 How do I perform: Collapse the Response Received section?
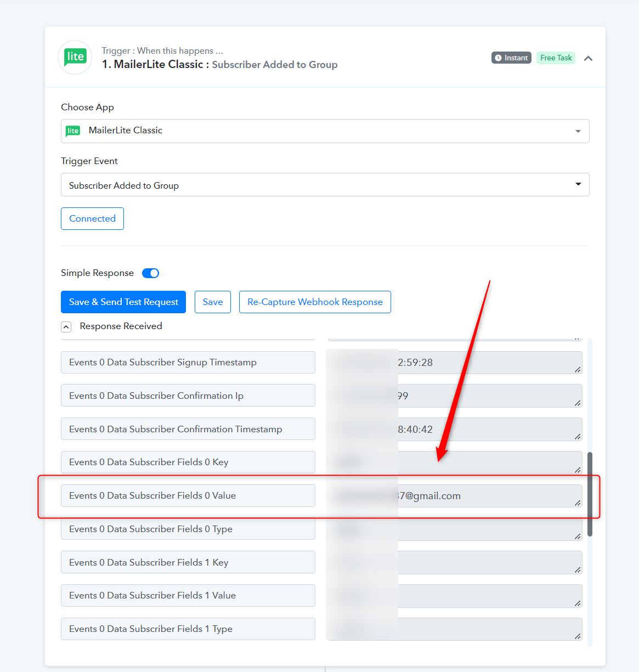click(x=66, y=327)
